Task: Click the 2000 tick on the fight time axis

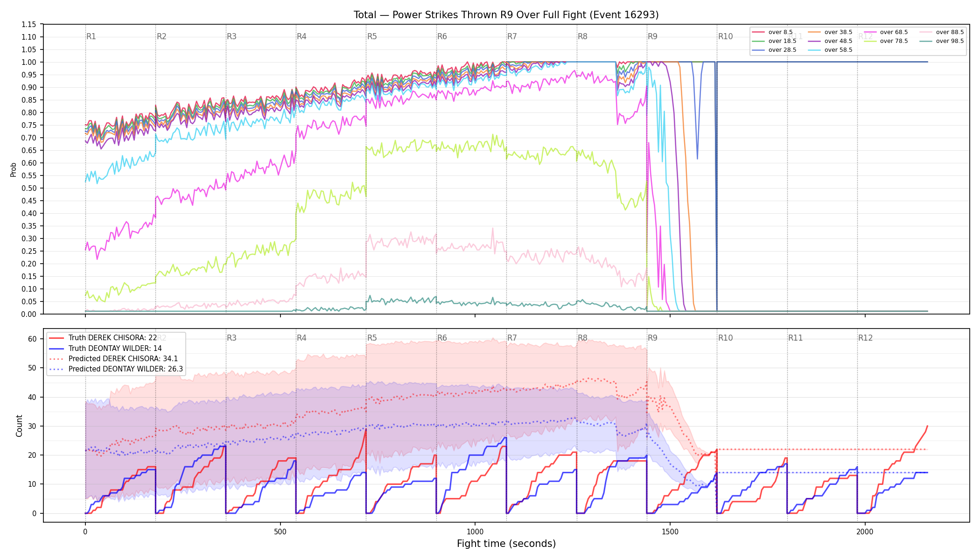Action: [x=865, y=532]
